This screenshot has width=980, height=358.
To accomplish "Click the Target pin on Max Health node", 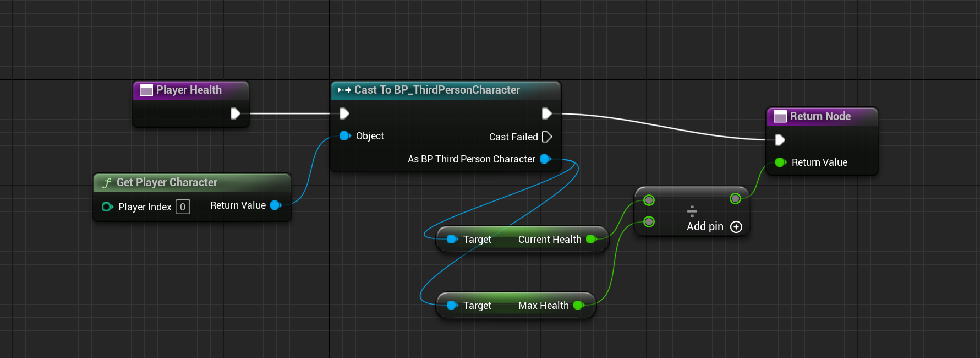I will click(x=452, y=305).
